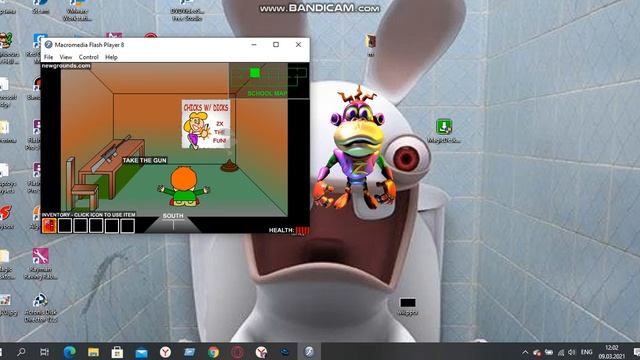The width and height of the screenshot is (640, 360).
Task: Open File Explorer from the taskbar
Action: coord(93,351)
